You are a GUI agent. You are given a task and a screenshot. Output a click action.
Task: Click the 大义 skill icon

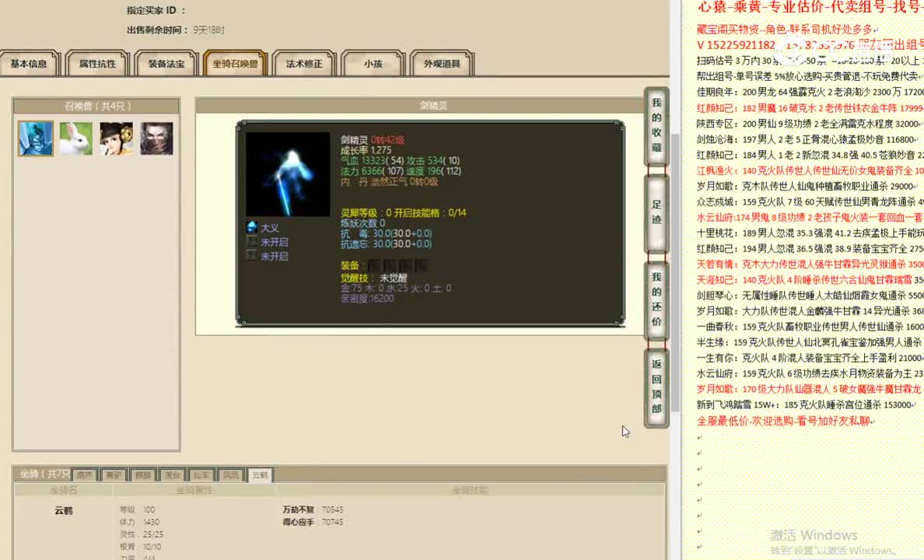click(252, 228)
